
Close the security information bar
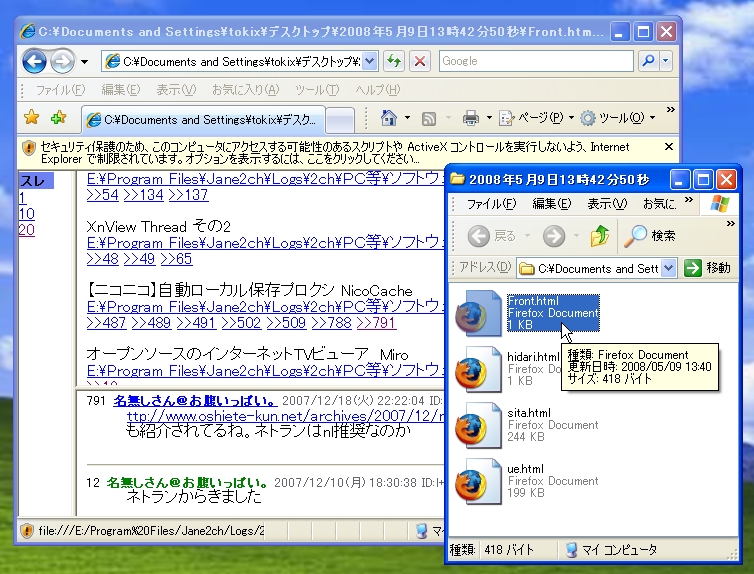pos(668,147)
